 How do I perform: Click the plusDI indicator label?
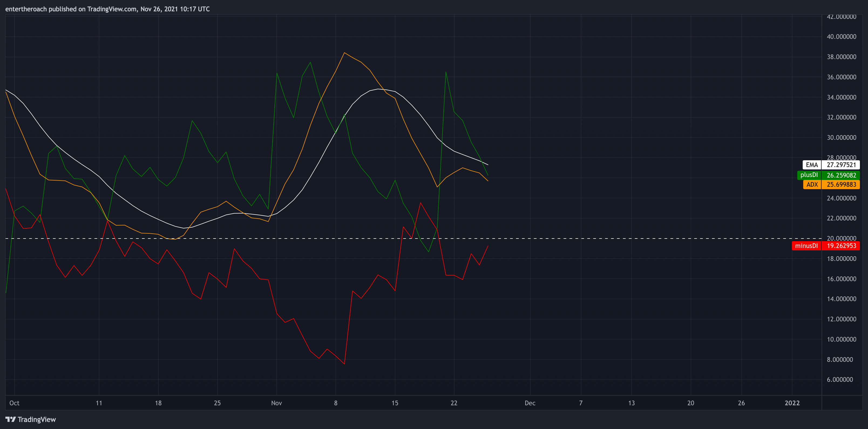809,175
